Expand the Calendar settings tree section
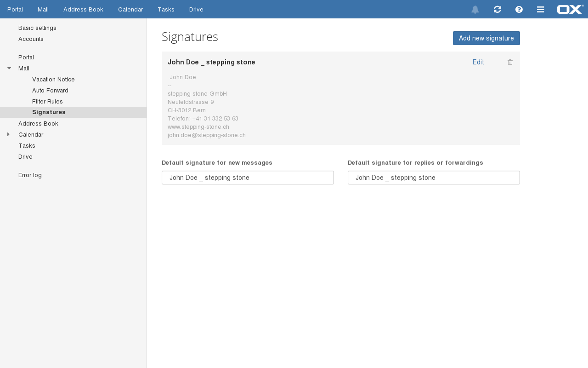The height and width of the screenshot is (368, 588). coord(8,135)
